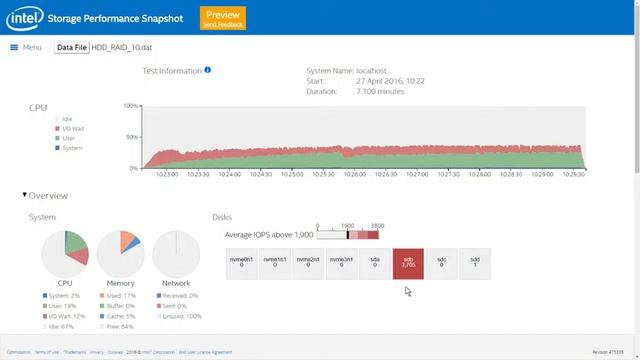Open the Privacy footer link
640x360 pixels.
(x=97, y=352)
